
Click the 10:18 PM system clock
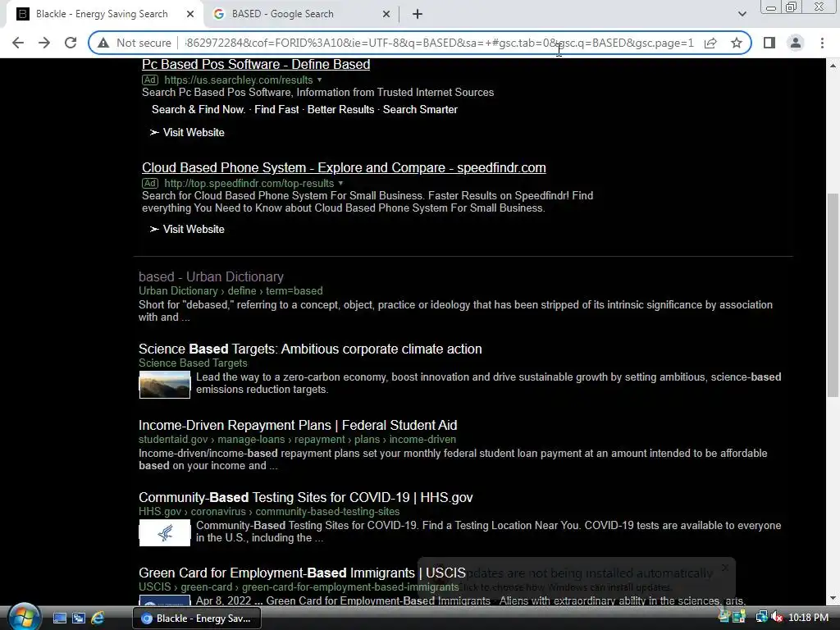[x=808, y=618]
